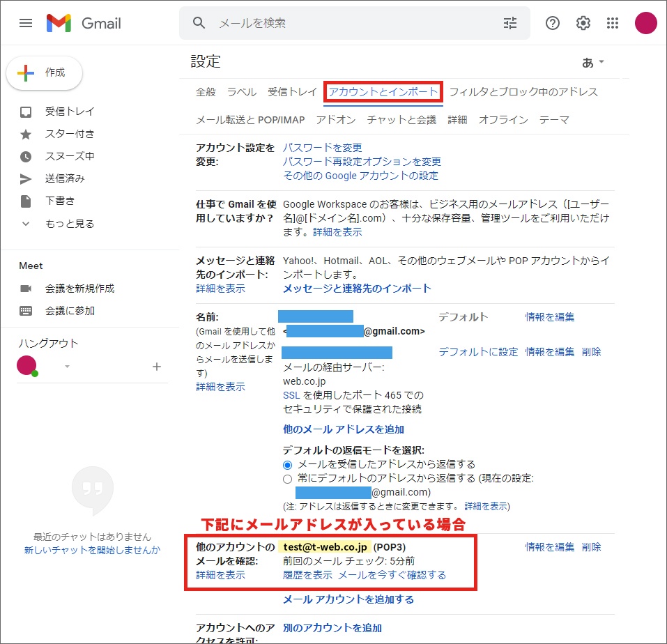Expand もっと見る in the sidebar

[x=69, y=224]
